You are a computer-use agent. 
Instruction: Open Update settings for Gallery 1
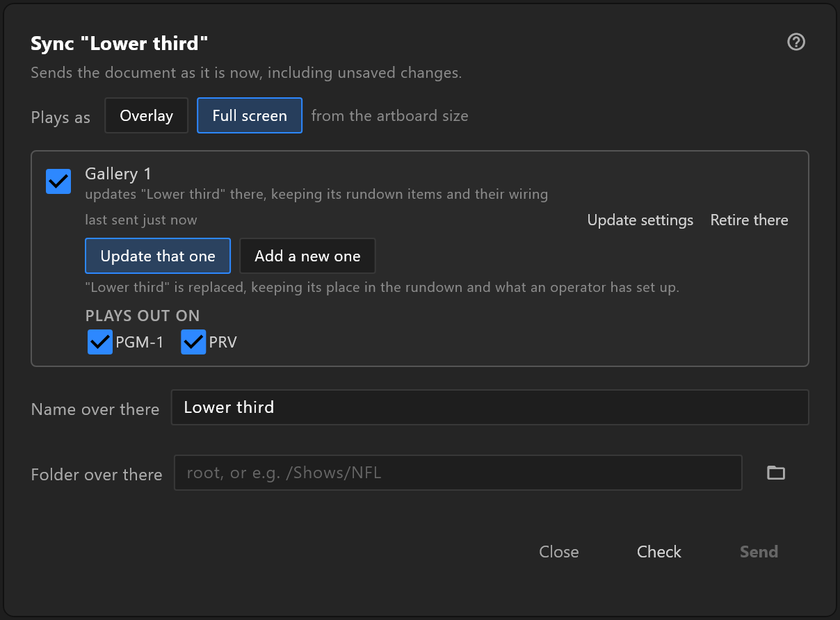[x=640, y=220]
